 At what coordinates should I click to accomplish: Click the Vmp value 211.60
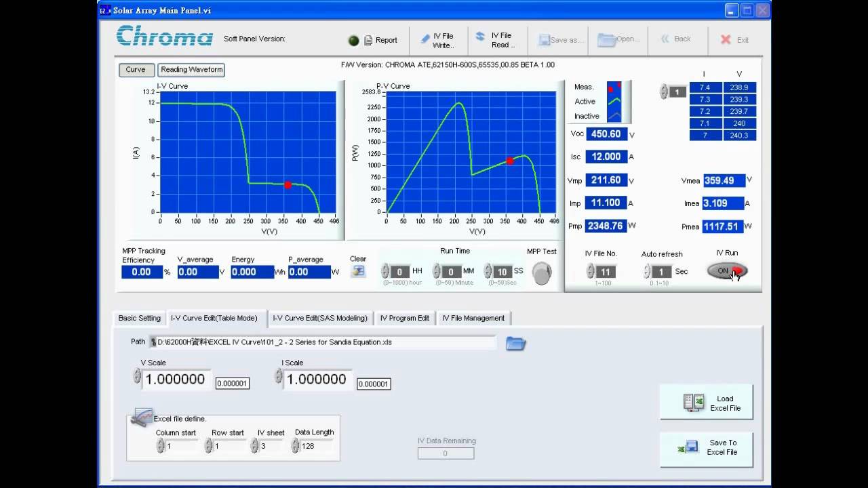point(606,180)
